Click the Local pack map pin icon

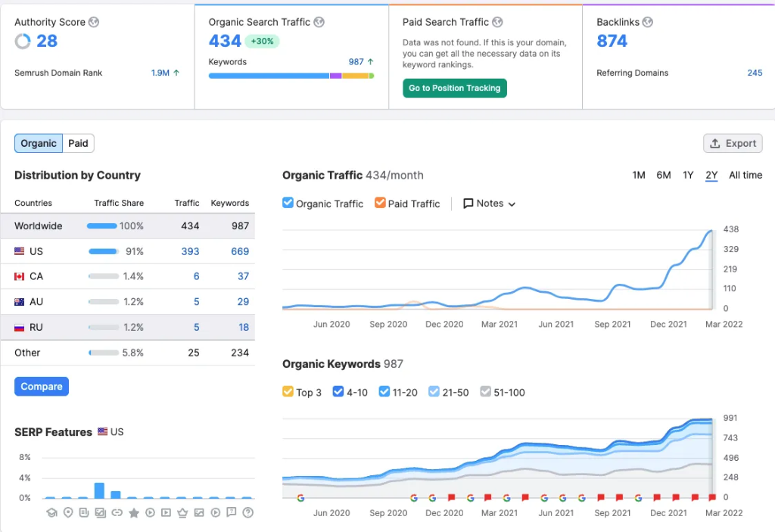[x=68, y=513]
